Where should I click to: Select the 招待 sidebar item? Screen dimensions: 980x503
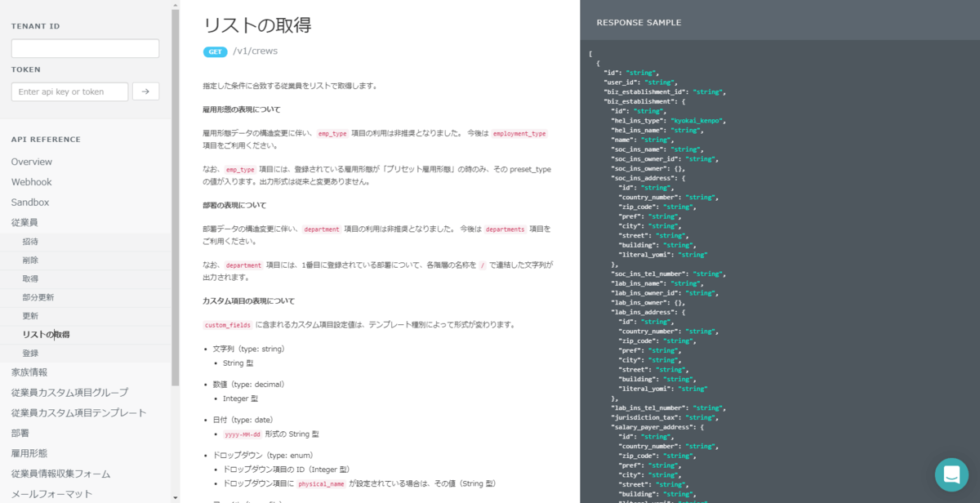click(30, 242)
